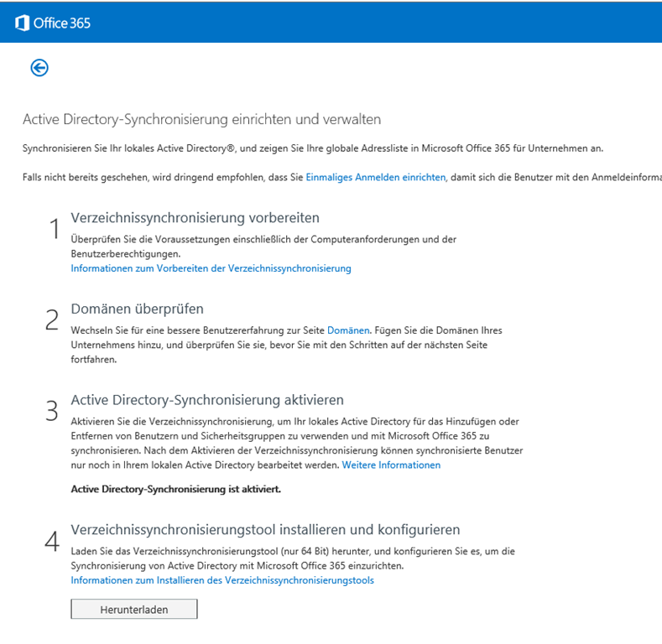Open the Einmaliges Anmelden einrichten link
The image size is (662, 644).
point(375,178)
